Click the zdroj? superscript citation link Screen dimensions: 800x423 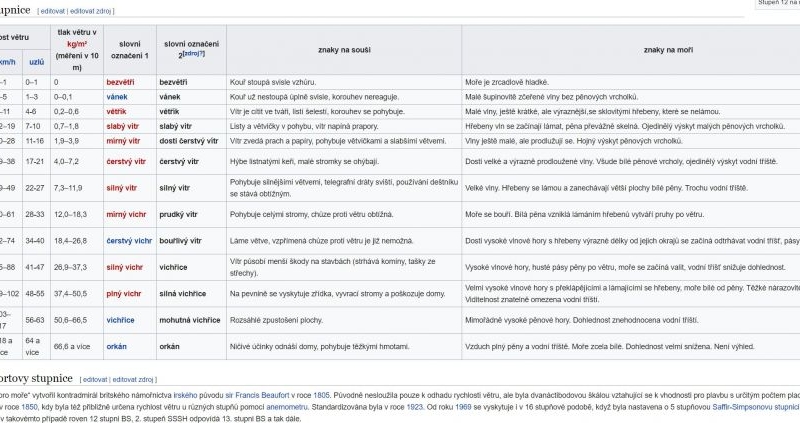[193, 54]
